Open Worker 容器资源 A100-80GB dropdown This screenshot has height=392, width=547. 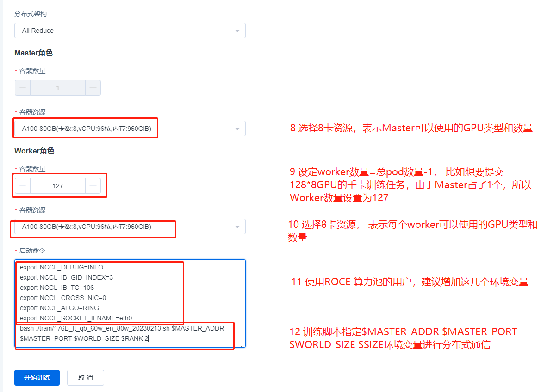coord(130,227)
